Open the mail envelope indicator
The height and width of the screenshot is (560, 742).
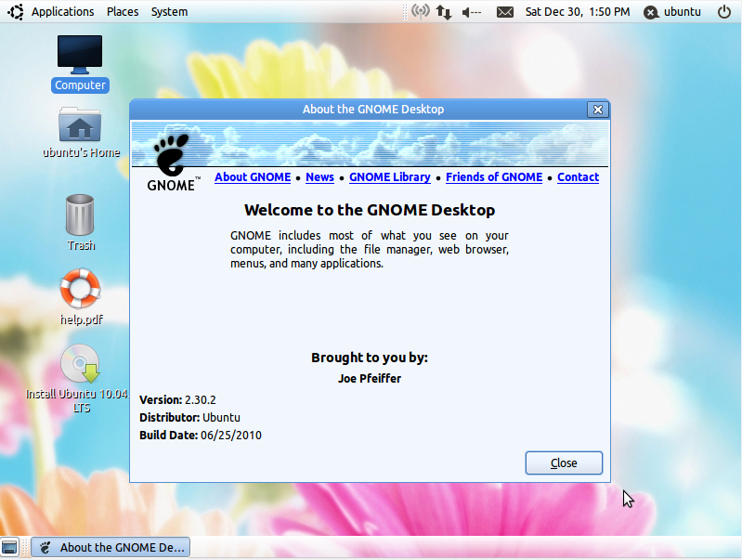(x=505, y=12)
